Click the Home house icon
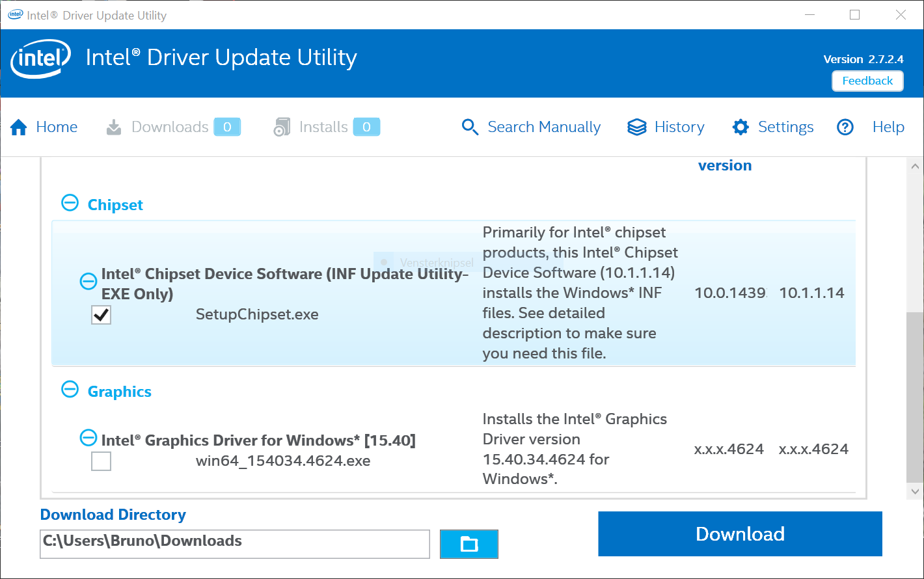The image size is (924, 579). tap(19, 128)
